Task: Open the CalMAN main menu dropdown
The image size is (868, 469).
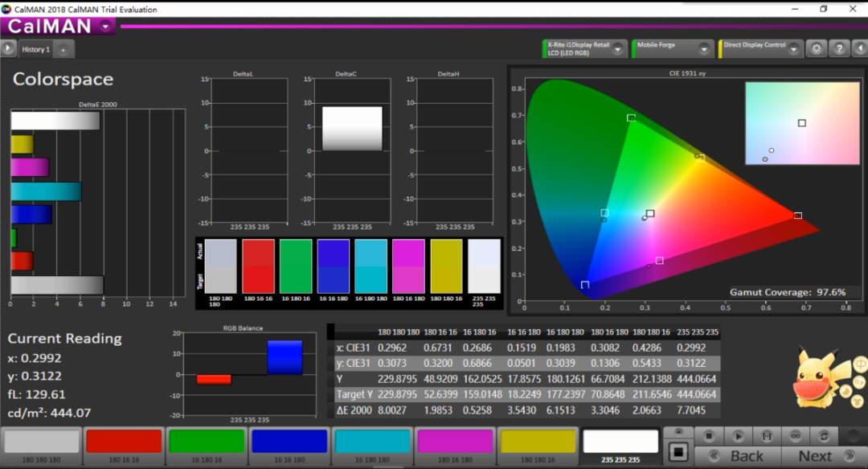Action: 106,26
